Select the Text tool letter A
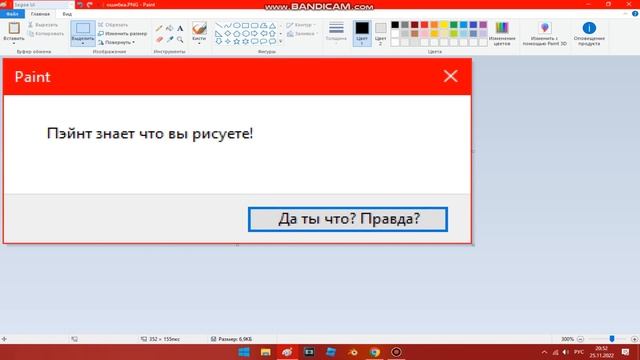640x360 pixels. [x=180, y=28]
